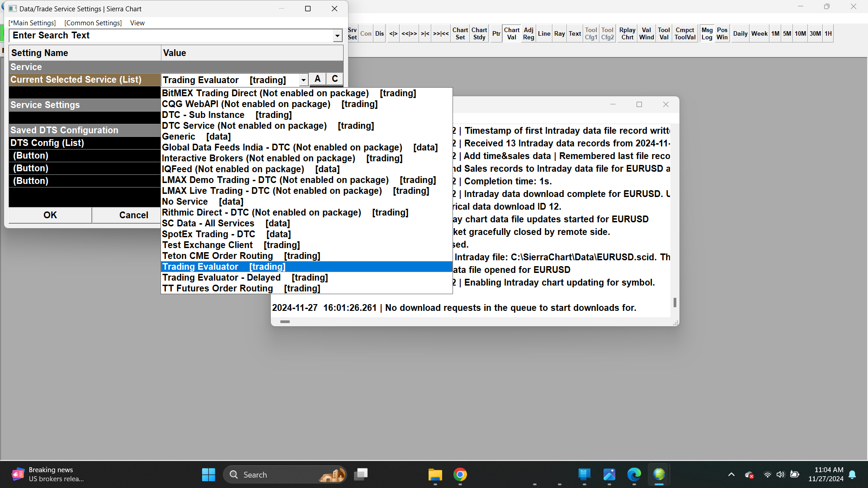The image size is (868, 488).
Task: Activate the Line drawing tool
Action: 544,33
